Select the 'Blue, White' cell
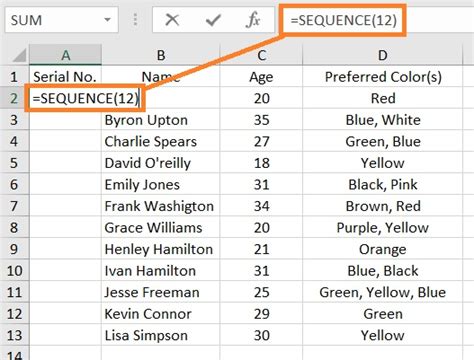 tap(383, 120)
